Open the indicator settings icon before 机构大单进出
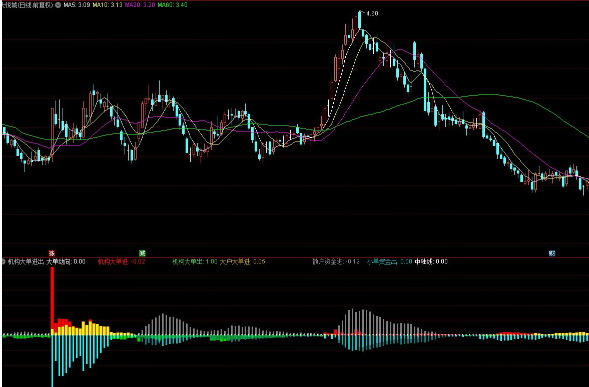 (4, 262)
